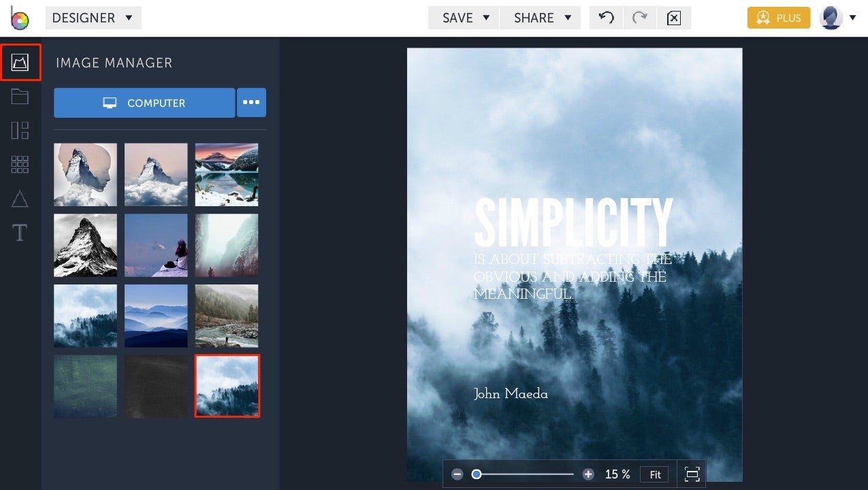
Task: Select the SIMPLICITY headline text
Action: [573, 223]
